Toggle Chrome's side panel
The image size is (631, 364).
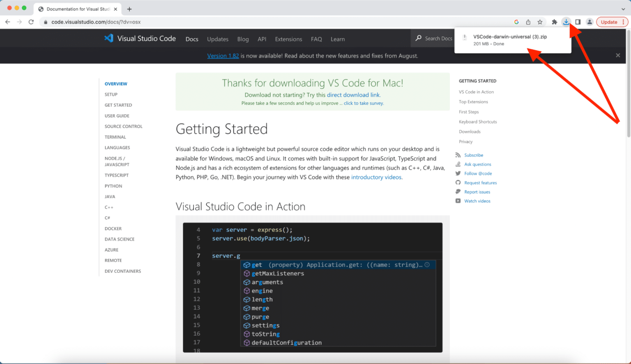[578, 22]
